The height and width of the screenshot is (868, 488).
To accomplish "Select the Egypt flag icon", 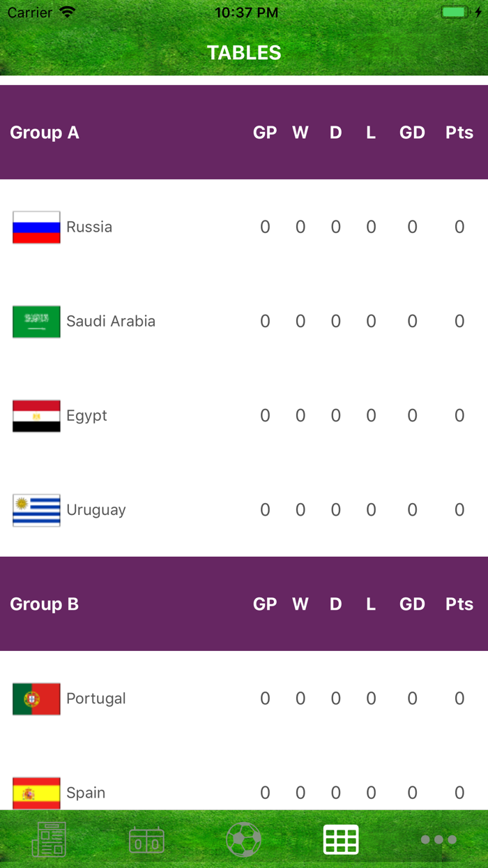I will [36, 415].
